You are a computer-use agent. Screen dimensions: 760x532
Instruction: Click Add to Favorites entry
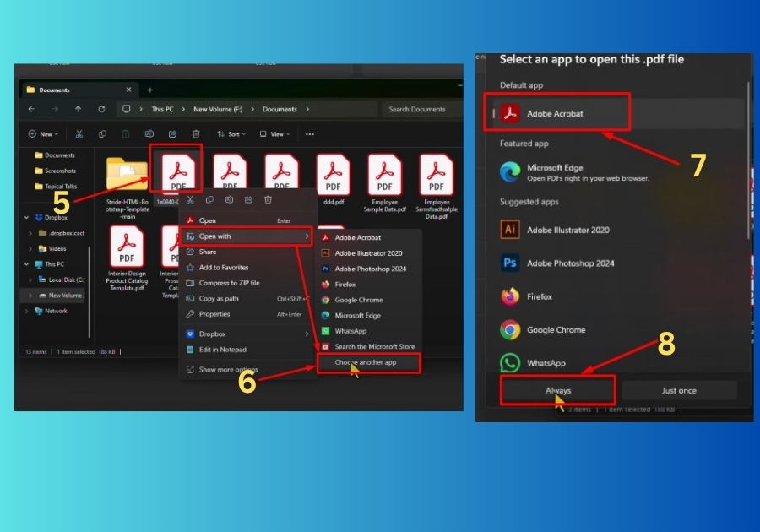click(x=247, y=268)
